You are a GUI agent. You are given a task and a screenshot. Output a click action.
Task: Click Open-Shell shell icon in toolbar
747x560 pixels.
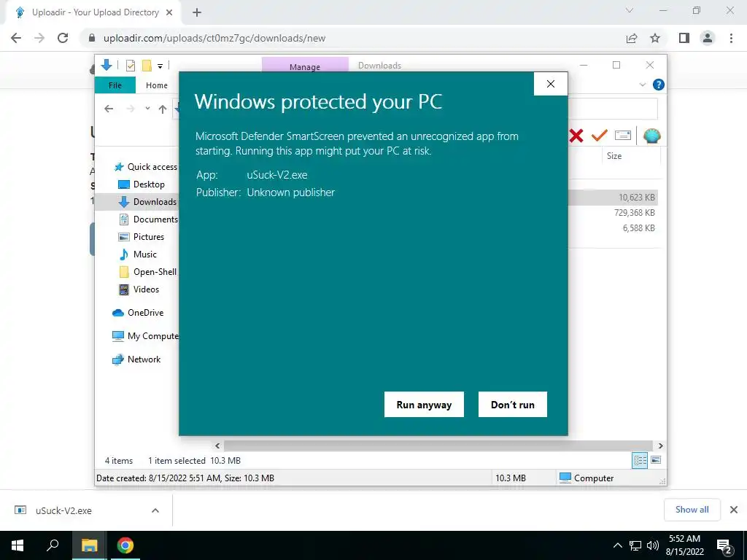pyautogui.click(x=651, y=136)
